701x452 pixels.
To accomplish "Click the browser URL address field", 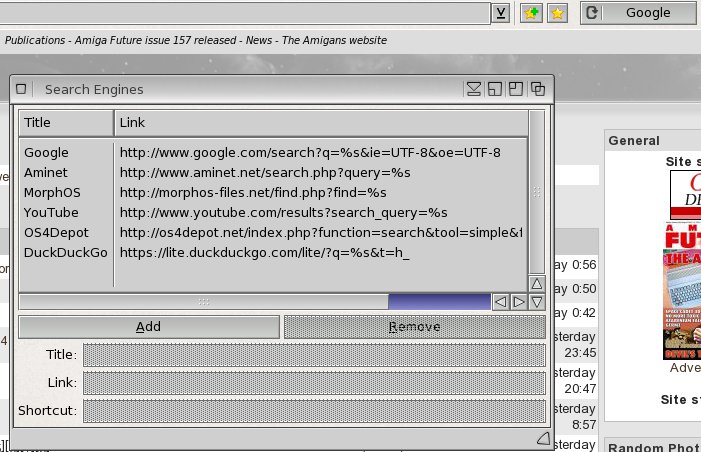I will pyautogui.click(x=245, y=13).
